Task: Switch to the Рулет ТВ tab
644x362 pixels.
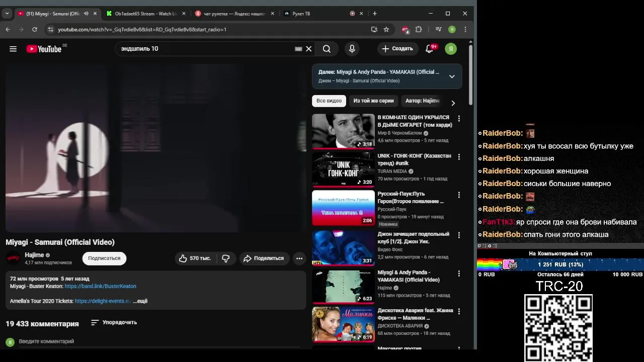Action: click(322, 14)
